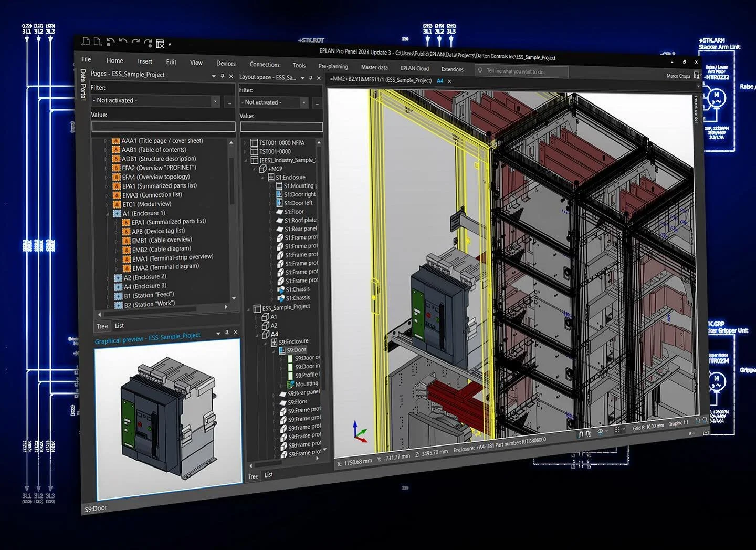
Task: Open the undo list icon with dot
Action: pos(110,43)
